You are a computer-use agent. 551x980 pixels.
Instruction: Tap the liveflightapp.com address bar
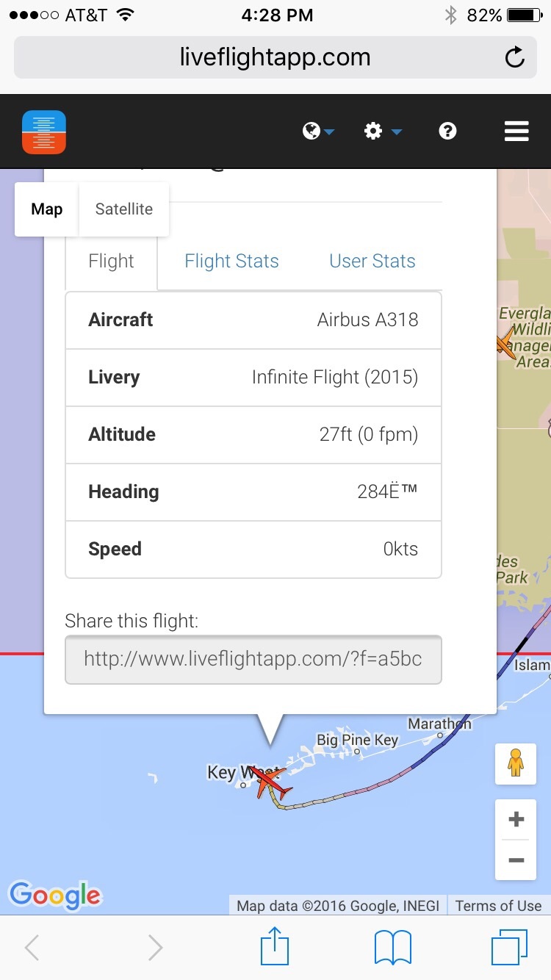point(275,58)
